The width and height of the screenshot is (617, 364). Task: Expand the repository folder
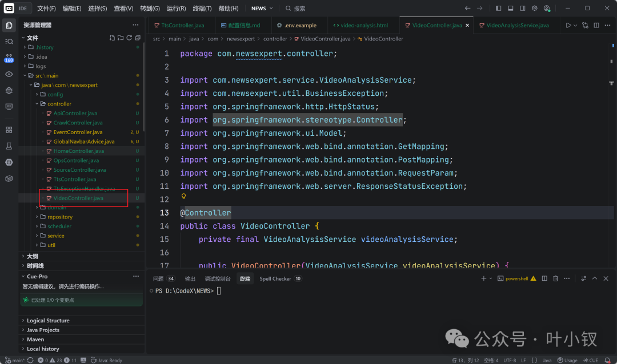pyautogui.click(x=37, y=217)
